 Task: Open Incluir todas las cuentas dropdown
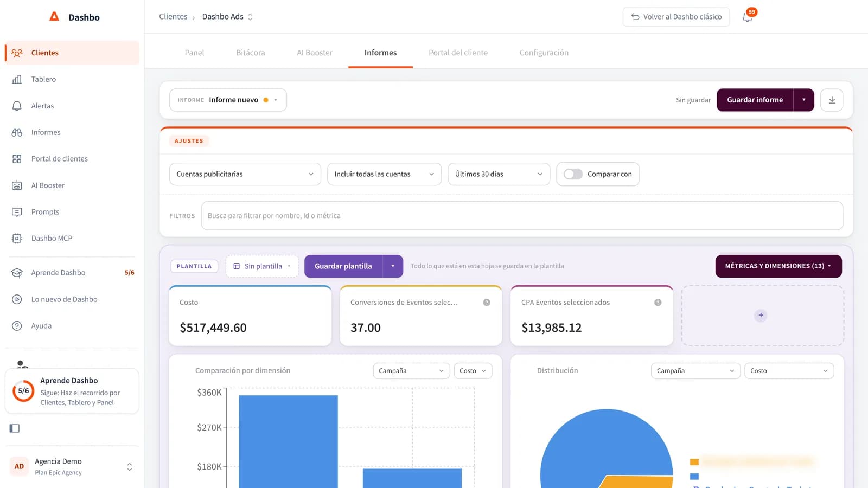point(385,174)
